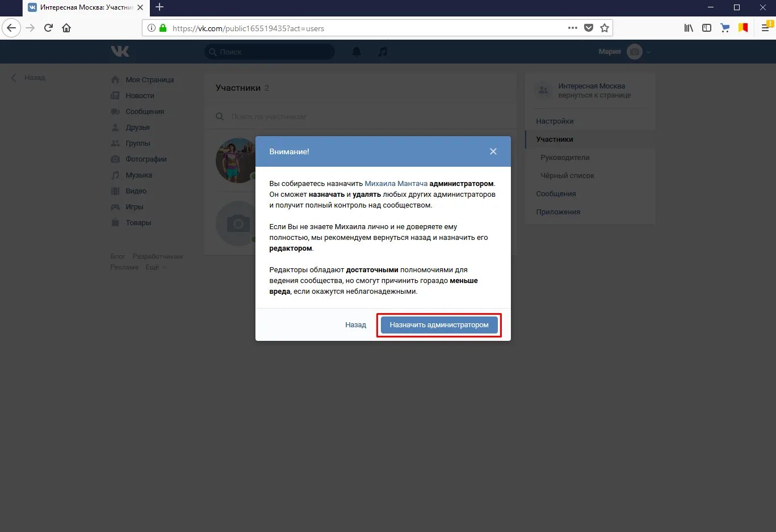Close the Интересная Москва browser tab

(x=140, y=7)
